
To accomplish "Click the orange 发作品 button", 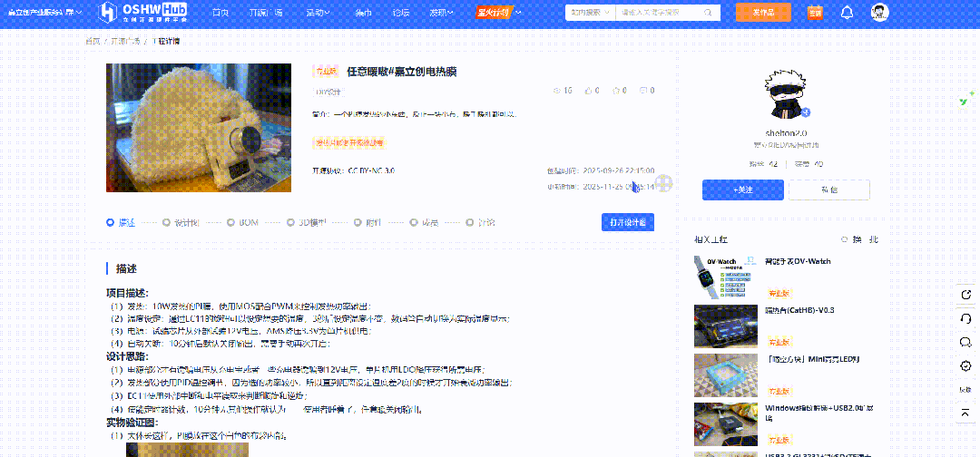I will (x=763, y=13).
